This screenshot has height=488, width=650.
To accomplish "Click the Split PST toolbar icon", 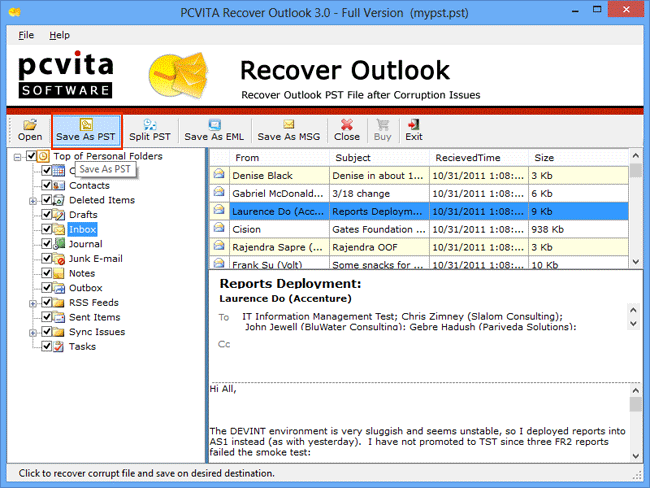I will click(x=149, y=124).
